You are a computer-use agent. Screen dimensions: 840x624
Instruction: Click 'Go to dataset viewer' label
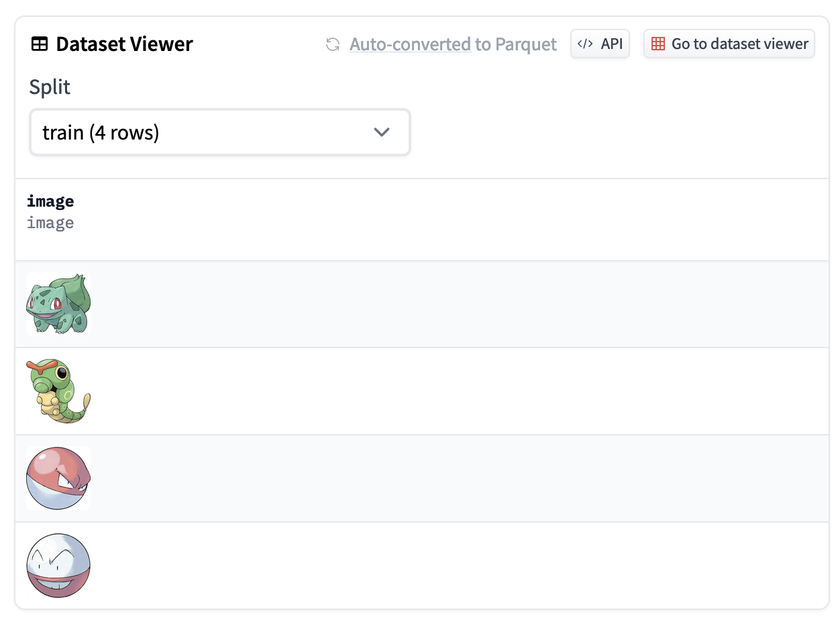click(739, 44)
